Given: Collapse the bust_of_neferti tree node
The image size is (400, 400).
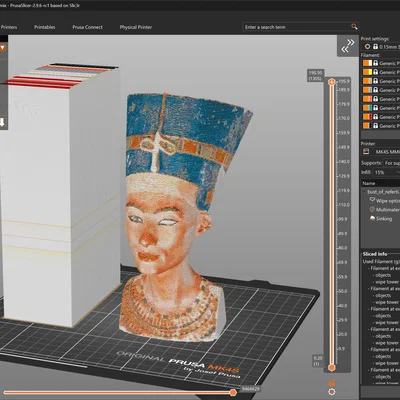Looking at the screenshot, I should pos(364,192).
